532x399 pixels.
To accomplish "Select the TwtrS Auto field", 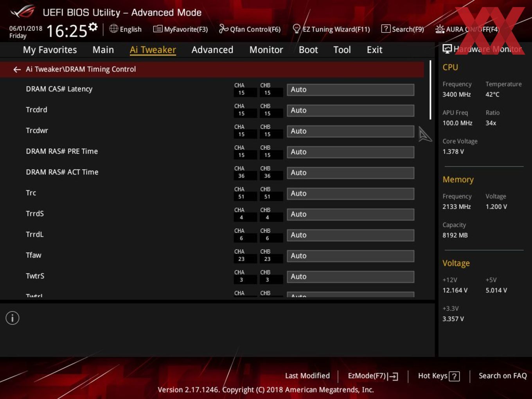I will coord(350,276).
